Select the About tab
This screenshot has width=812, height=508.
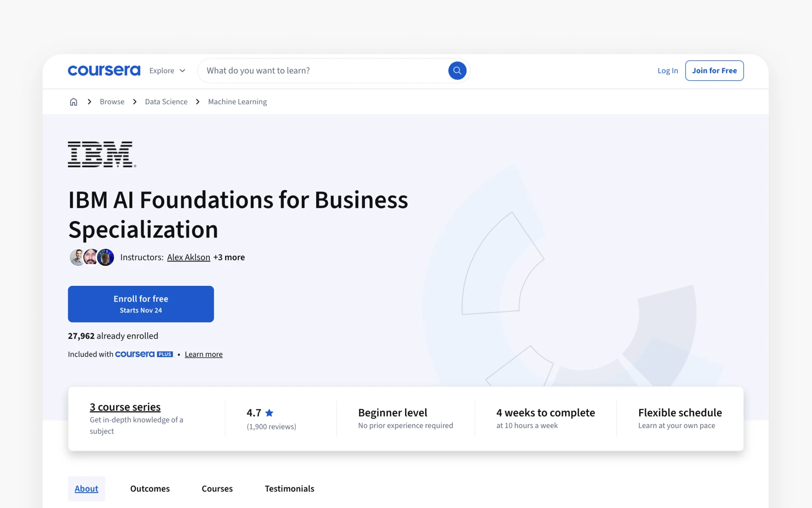tap(87, 489)
